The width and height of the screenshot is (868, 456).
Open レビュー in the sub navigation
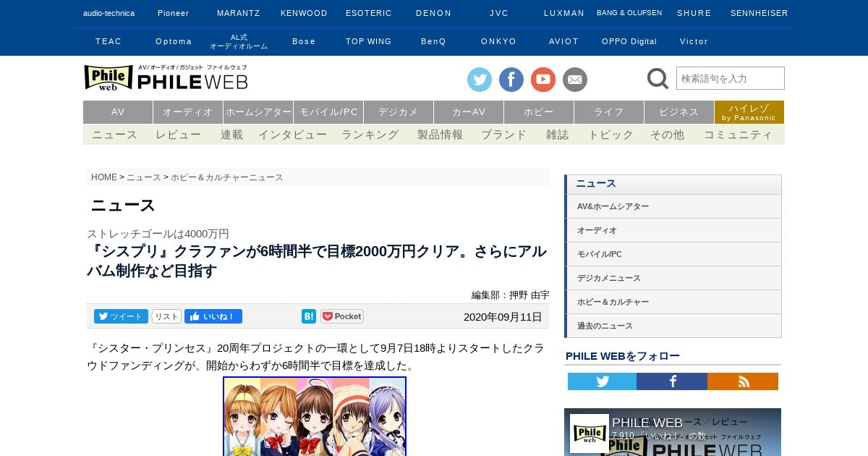coord(179,135)
